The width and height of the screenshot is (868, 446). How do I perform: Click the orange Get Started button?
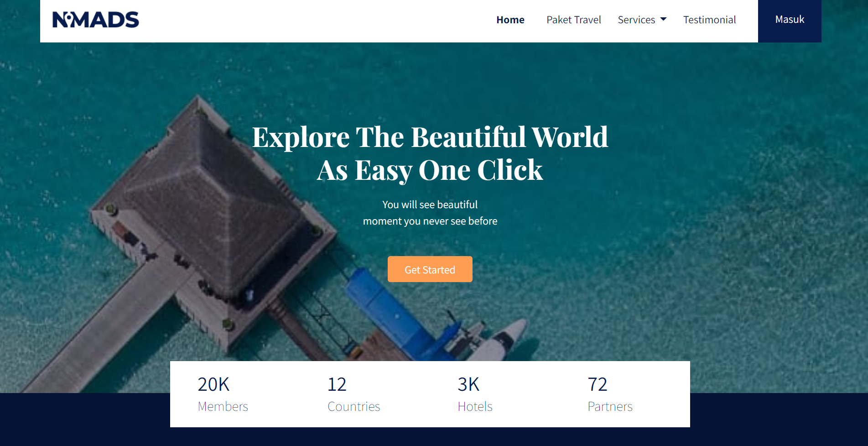pos(430,269)
